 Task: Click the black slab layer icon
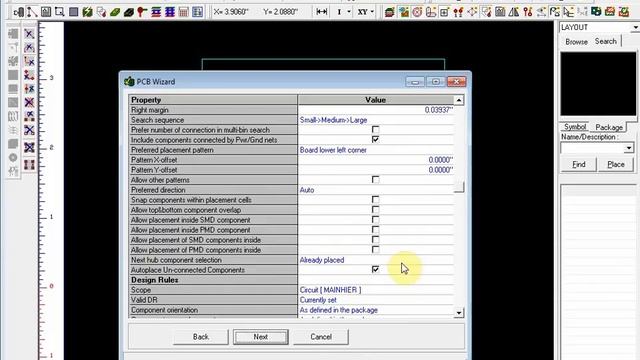point(129,12)
